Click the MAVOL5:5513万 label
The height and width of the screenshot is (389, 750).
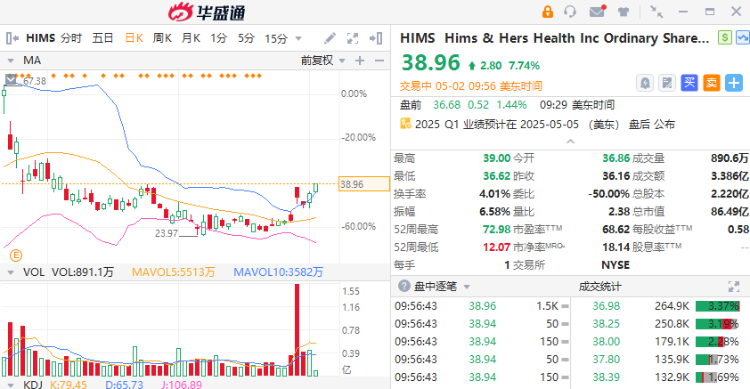173,272
